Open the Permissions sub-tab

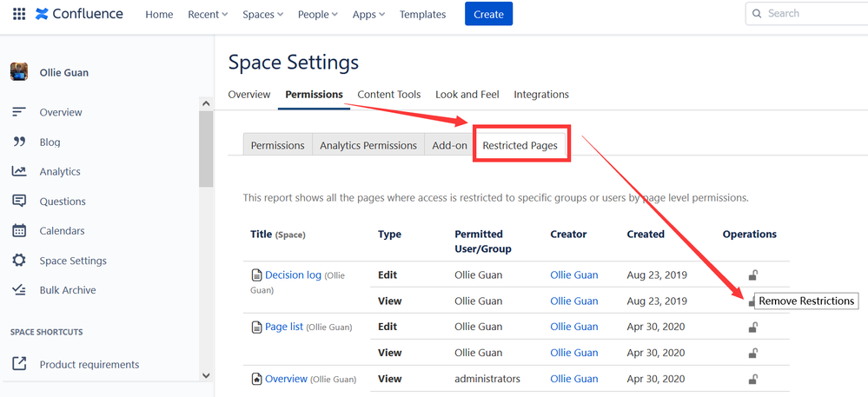tap(278, 146)
